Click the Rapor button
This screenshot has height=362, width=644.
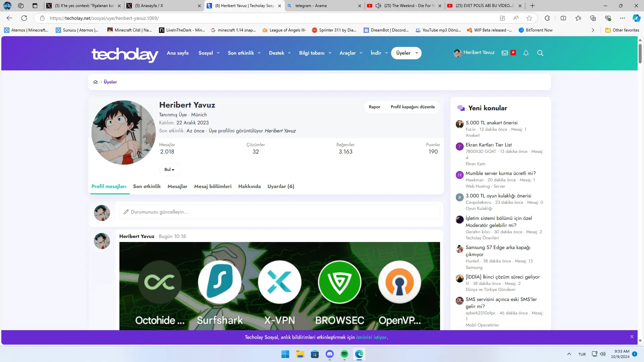pos(375,107)
